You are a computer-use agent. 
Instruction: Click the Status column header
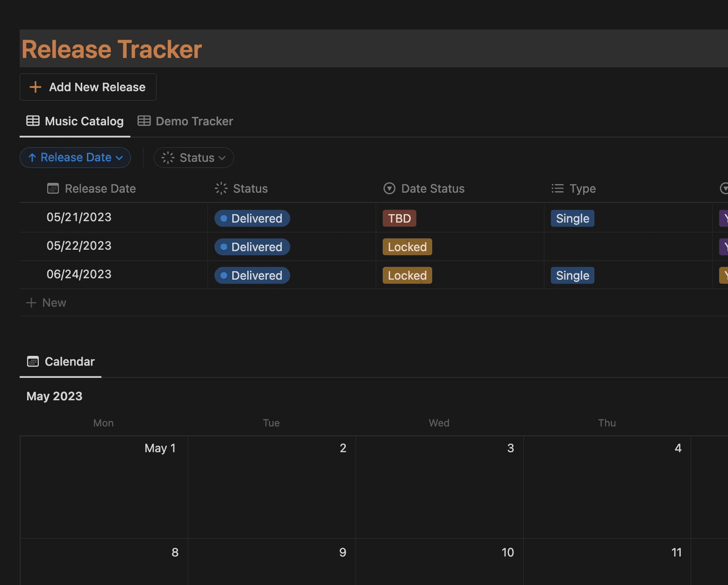click(241, 188)
